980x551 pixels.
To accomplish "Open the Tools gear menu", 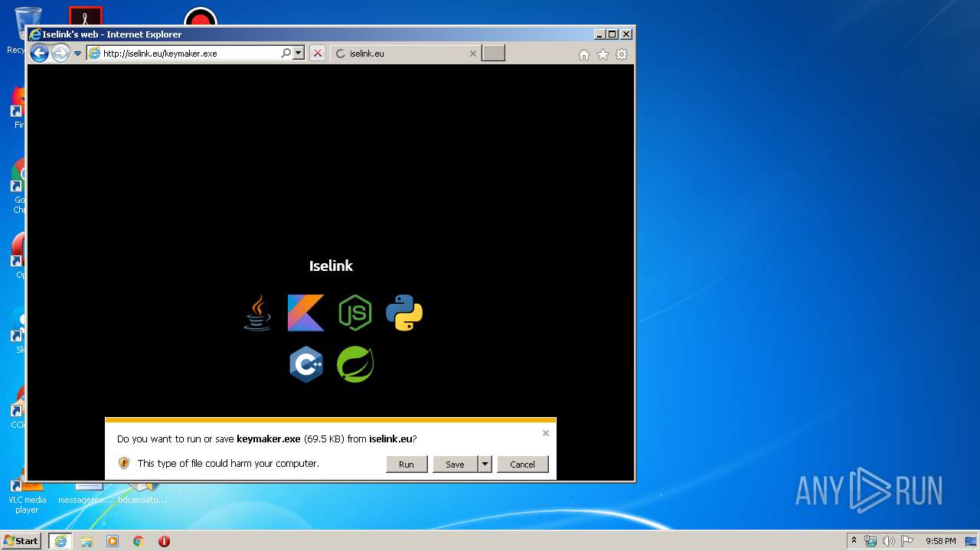I will 622,54.
